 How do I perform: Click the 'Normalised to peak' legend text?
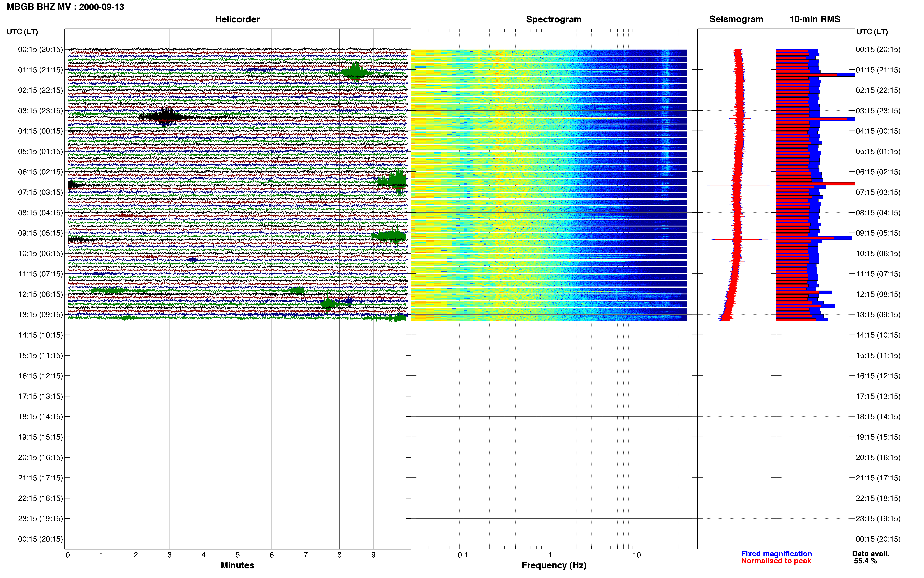point(776,561)
